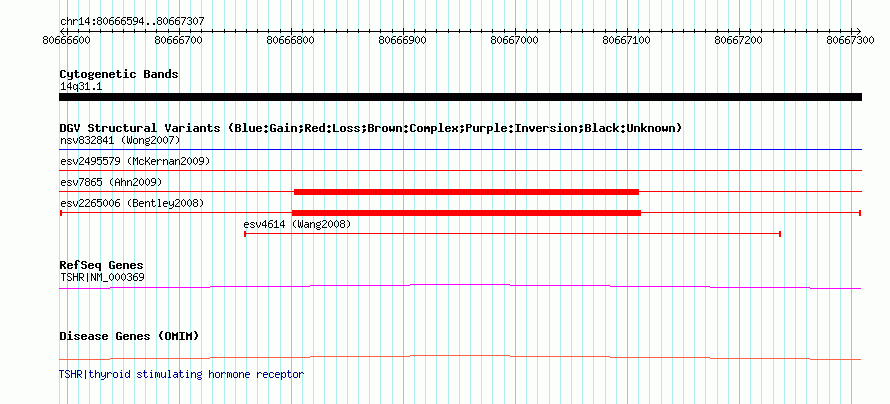The image size is (890, 404).
Task: Click ruler tick label 80667100
Action: (x=628, y=40)
